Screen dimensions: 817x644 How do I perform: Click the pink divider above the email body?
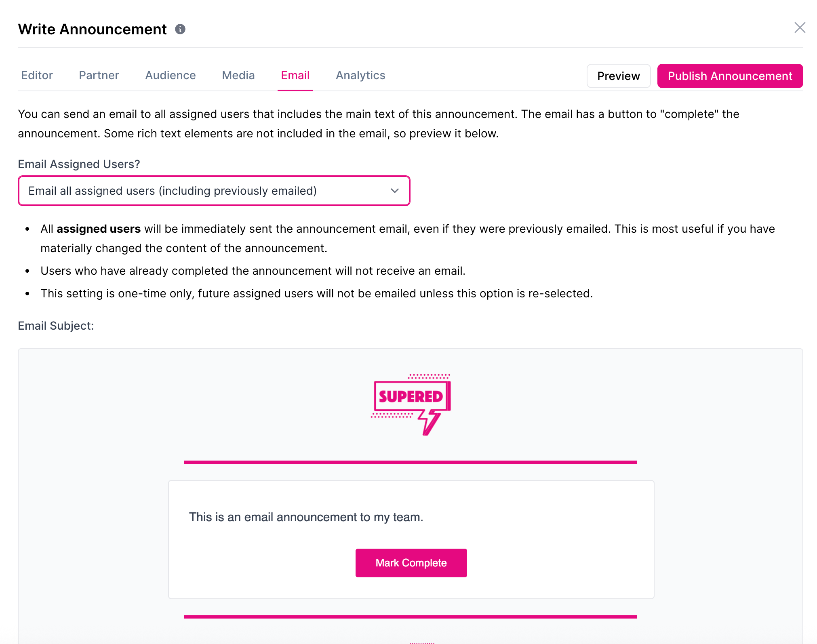(x=410, y=462)
